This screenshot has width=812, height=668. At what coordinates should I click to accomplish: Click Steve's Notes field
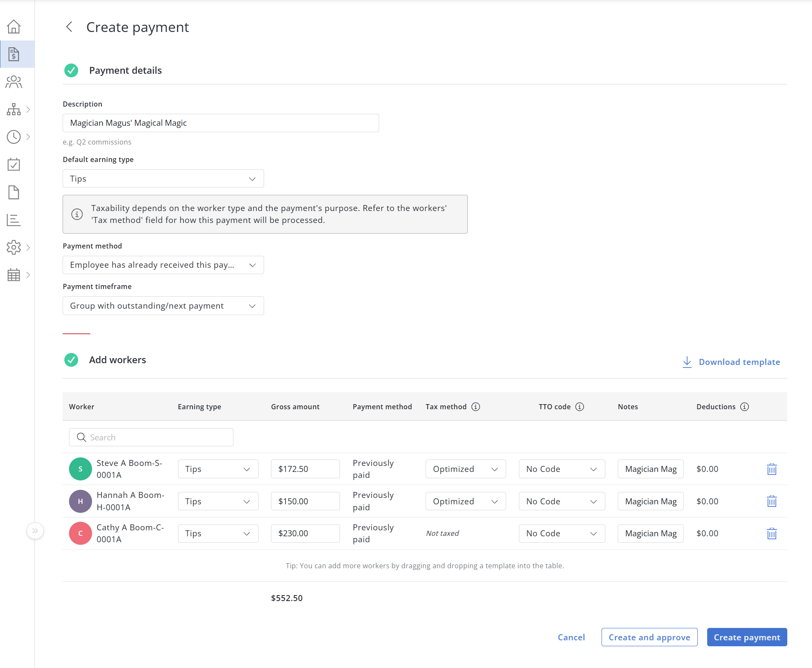point(651,469)
